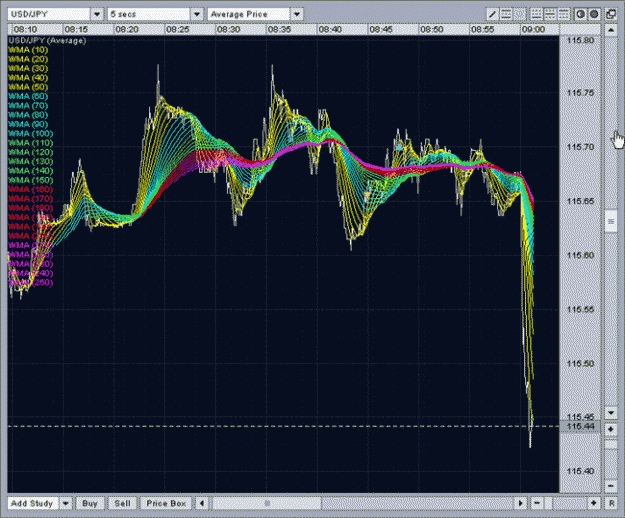Click the dark filled circle icon
This screenshot has width=625, height=518.
594,14
